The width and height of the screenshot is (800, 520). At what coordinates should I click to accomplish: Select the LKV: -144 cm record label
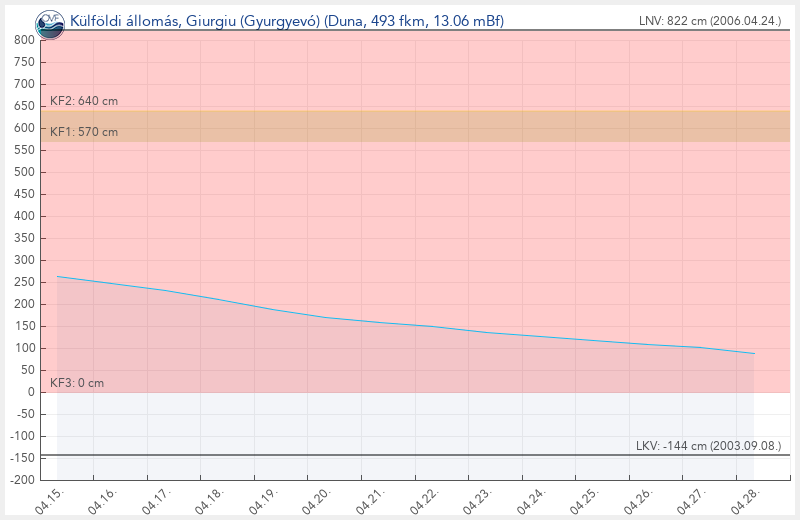(708, 446)
